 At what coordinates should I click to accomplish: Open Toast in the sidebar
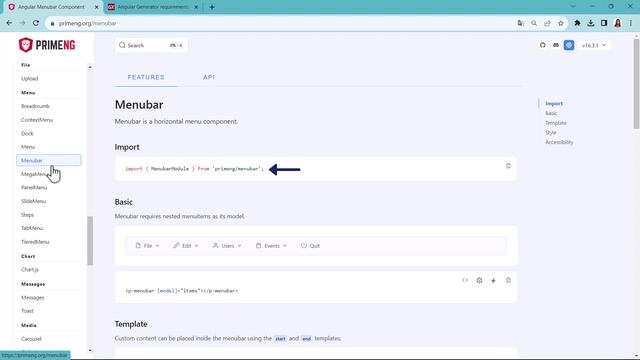point(27,311)
